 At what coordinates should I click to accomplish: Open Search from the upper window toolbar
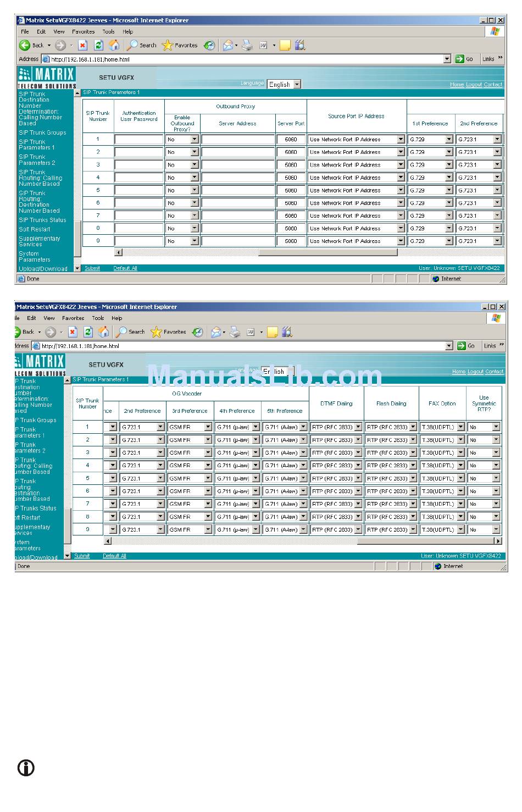pyautogui.click(x=141, y=46)
